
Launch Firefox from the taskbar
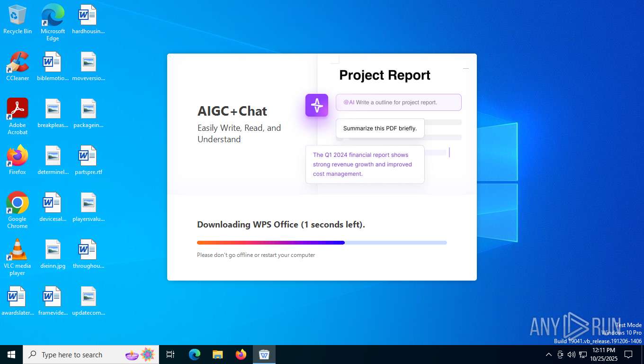[x=241, y=355]
